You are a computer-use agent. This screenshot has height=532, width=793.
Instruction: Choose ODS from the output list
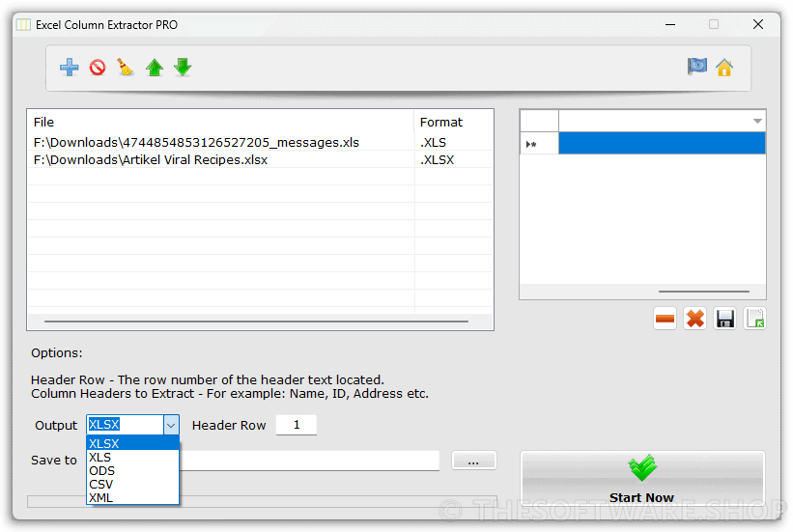coord(132,471)
